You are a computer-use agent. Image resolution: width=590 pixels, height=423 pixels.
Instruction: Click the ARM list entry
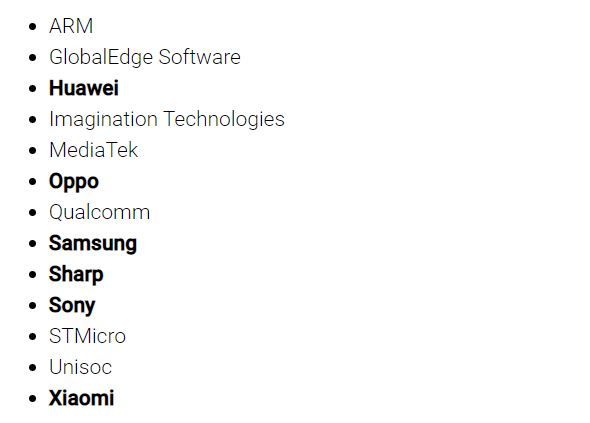71,26
